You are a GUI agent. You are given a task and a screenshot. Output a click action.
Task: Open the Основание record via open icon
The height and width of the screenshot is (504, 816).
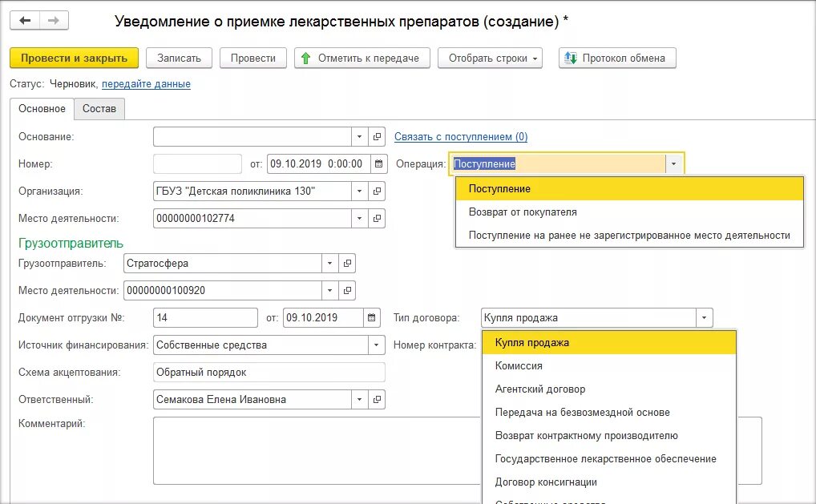pyautogui.click(x=378, y=137)
